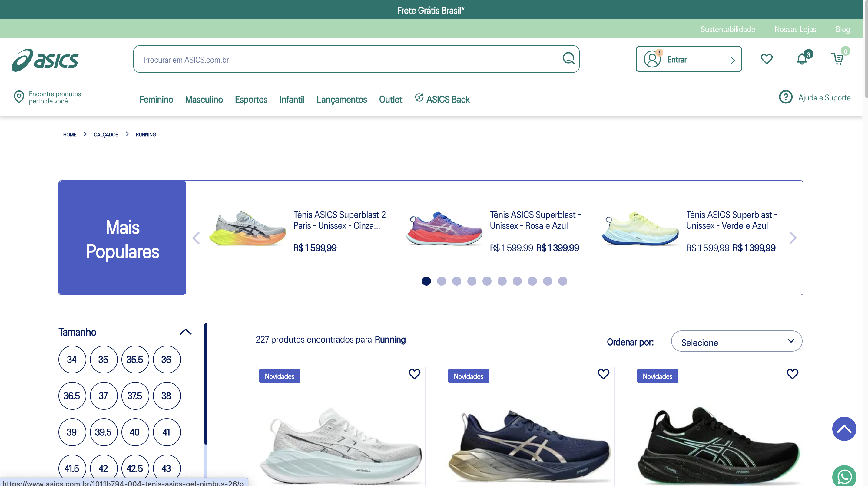
Task: Show next popular products with right arrow
Action: pyautogui.click(x=793, y=238)
